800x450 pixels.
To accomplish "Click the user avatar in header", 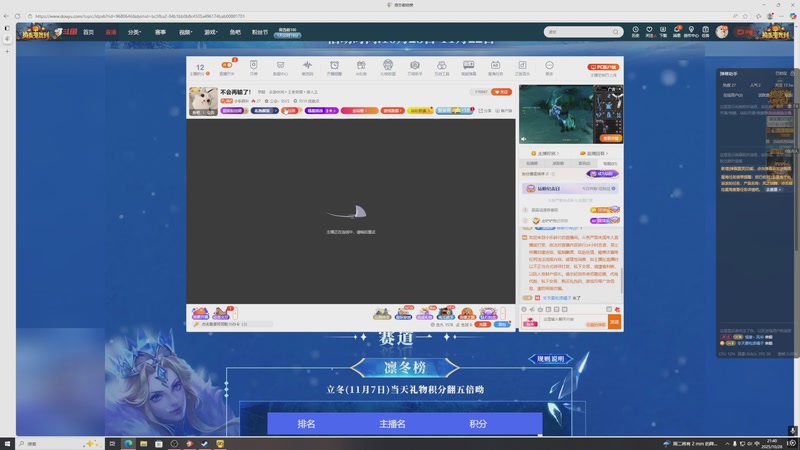I will (x=721, y=32).
